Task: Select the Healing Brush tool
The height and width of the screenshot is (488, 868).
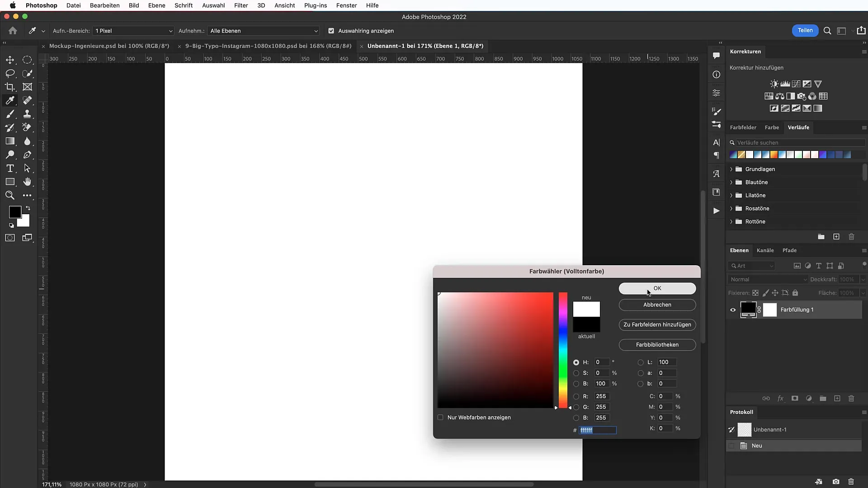Action: tap(28, 100)
